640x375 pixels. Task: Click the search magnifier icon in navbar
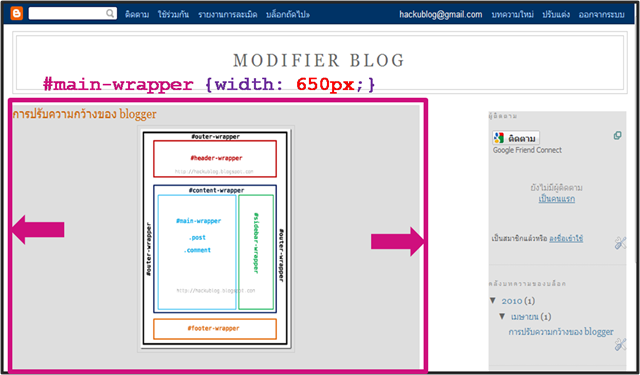point(110,13)
